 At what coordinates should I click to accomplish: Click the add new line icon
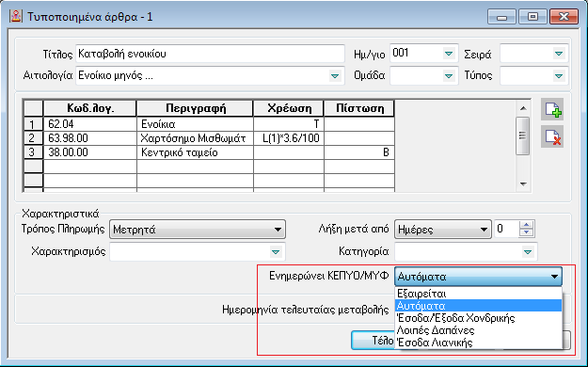point(552,109)
